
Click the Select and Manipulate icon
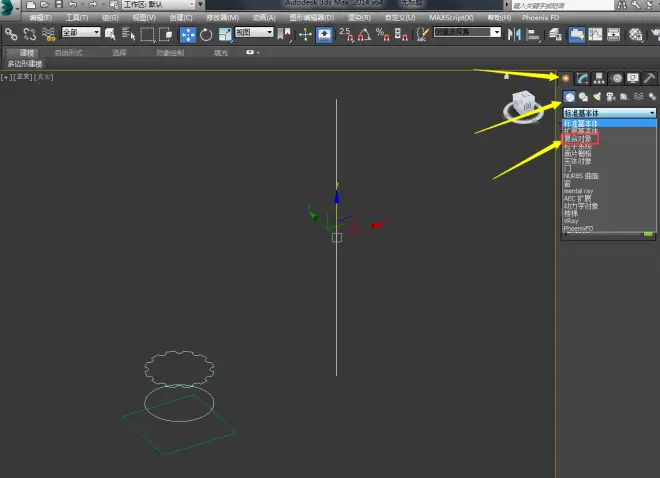pyautogui.click(x=305, y=34)
